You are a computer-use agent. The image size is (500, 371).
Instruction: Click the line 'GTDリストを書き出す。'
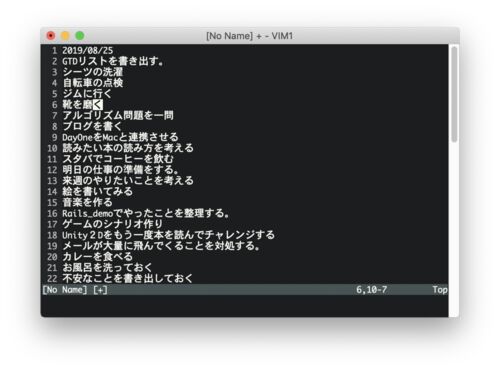click(x=113, y=61)
